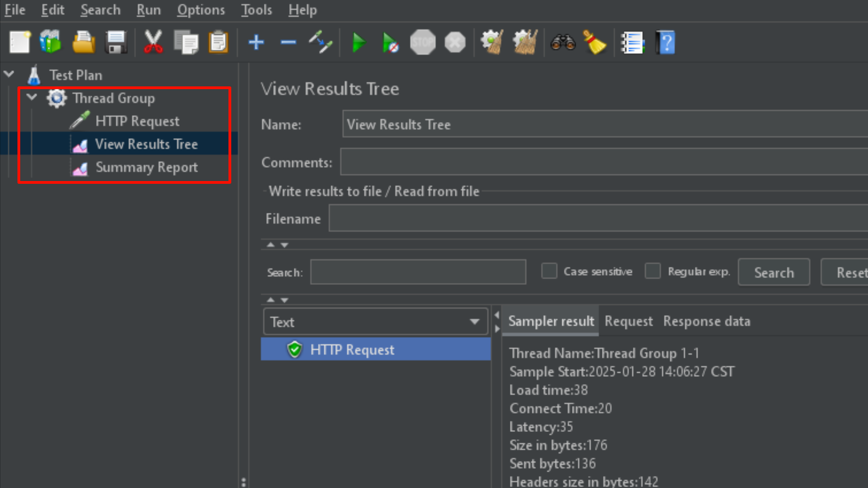Click the Reset button
The image size is (868, 488).
coord(845,272)
